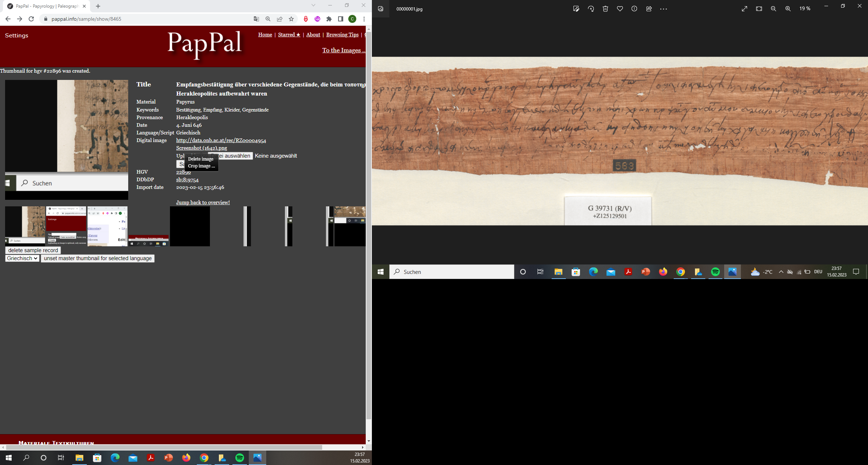Open Google Translate icon in address bar
Image resolution: width=868 pixels, height=465 pixels.
point(256,19)
